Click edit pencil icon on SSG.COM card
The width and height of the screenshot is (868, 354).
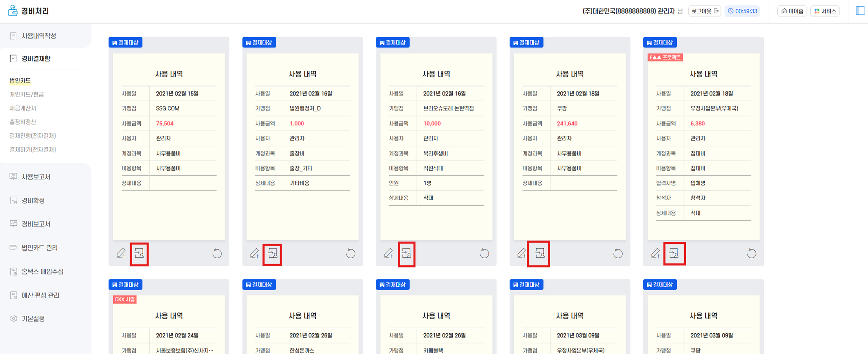pyautogui.click(x=121, y=253)
